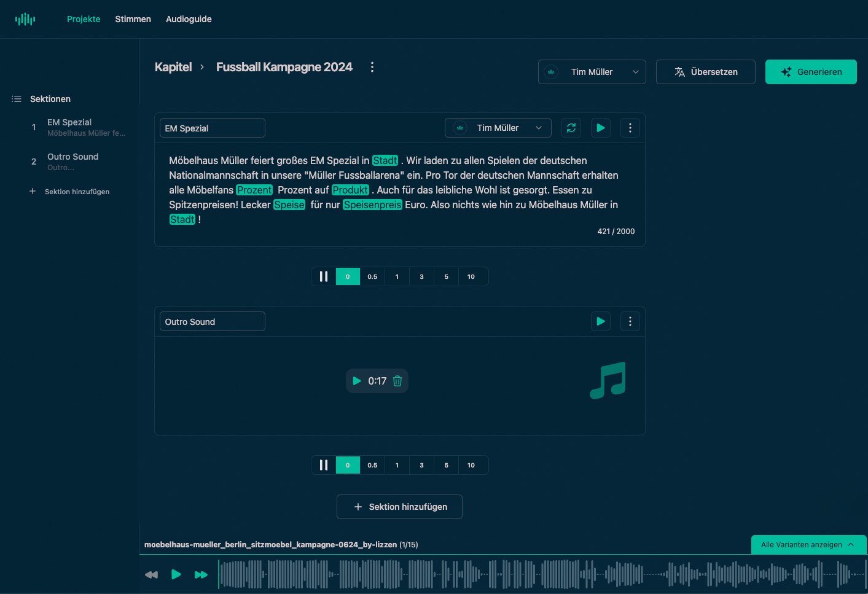The height and width of the screenshot is (594, 868).
Task: Click the pause icon below Outro Sound
Action: click(x=324, y=465)
